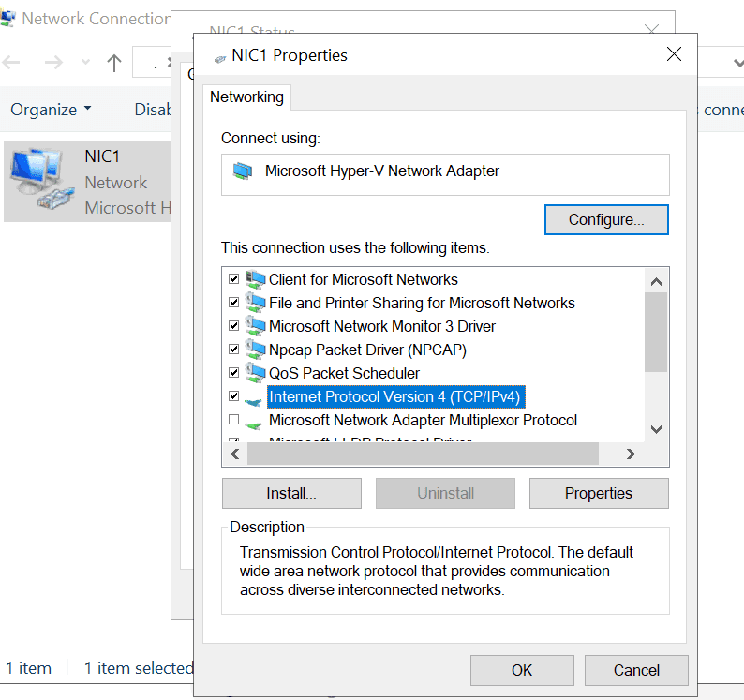
Task: Open recent locations dropdown in Network Connections
Action: 85,62
